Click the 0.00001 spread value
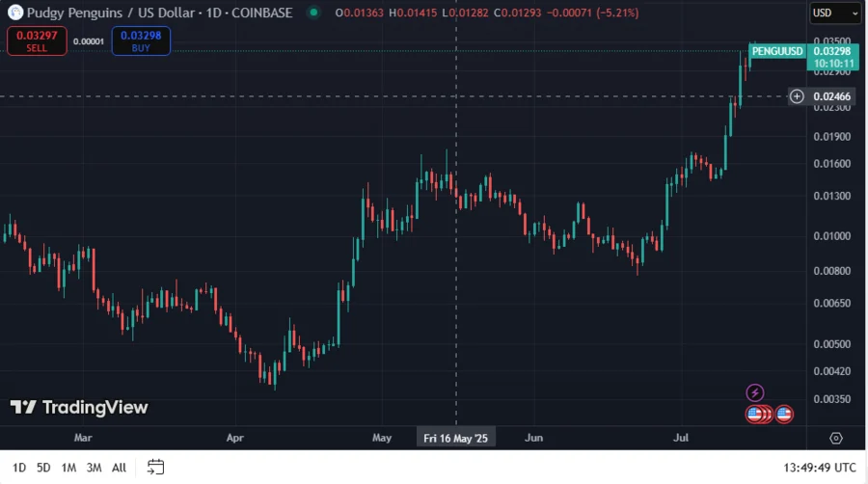 (x=89, y=41)
